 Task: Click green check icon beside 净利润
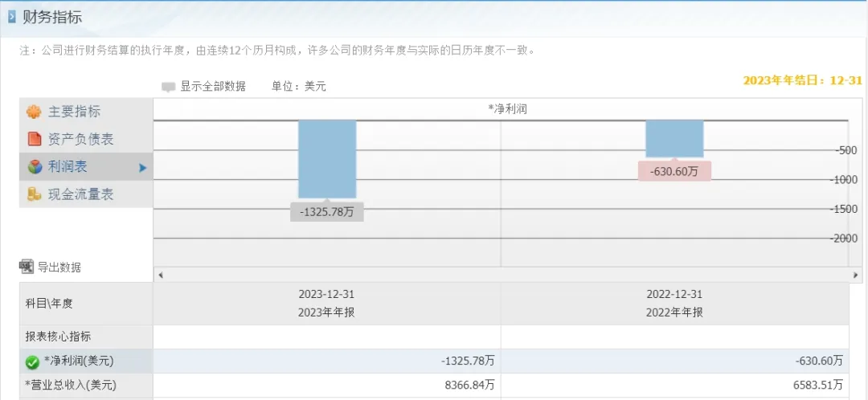[32, 362]
